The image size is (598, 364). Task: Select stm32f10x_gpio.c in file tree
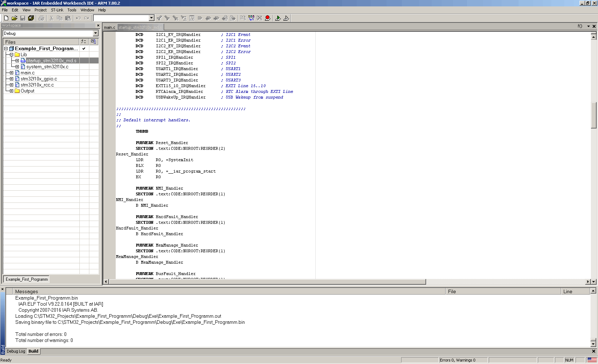[38, 79]
